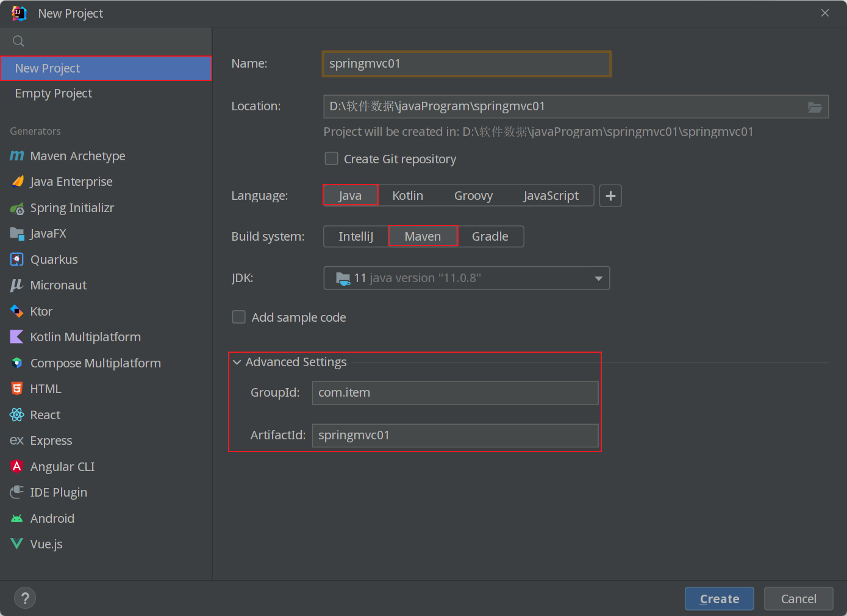Enable Create Git repository checkbox

pyautogui.click(x=331, y=158)
